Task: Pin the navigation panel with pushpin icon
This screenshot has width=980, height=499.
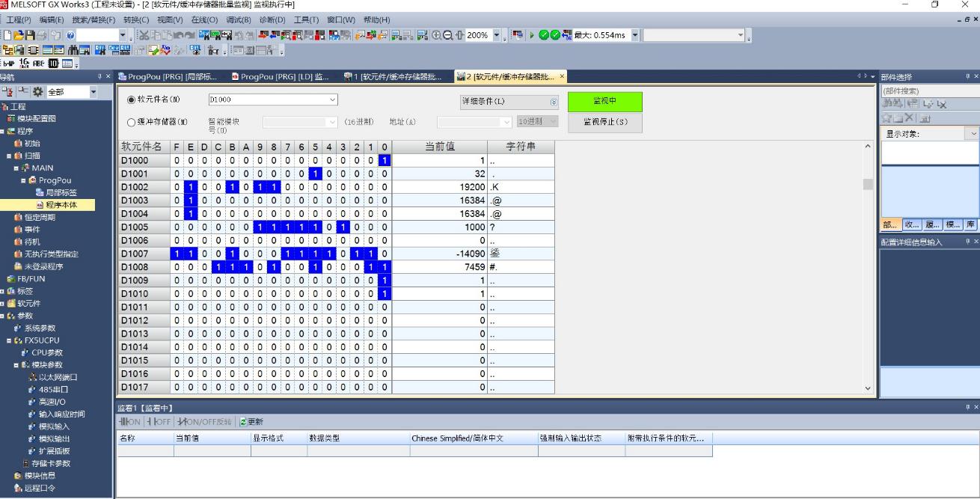Action: point(99,76)
